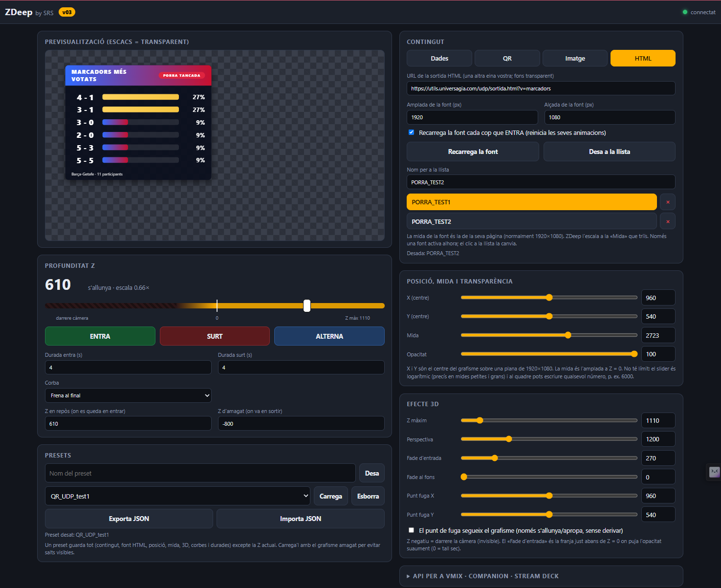Click the Amplada de la font field
This screenshot has width=721, height=588.
472,117
